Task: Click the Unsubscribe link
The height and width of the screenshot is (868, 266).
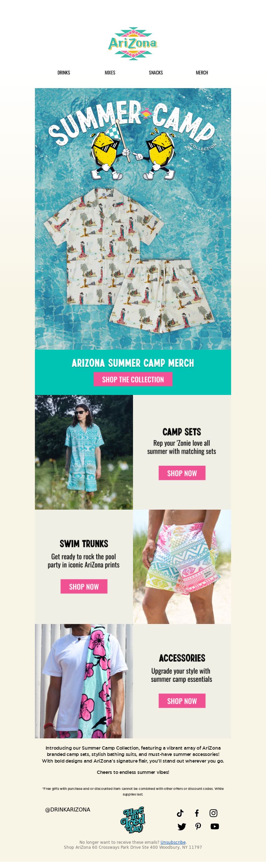Action: pos(173,842)
